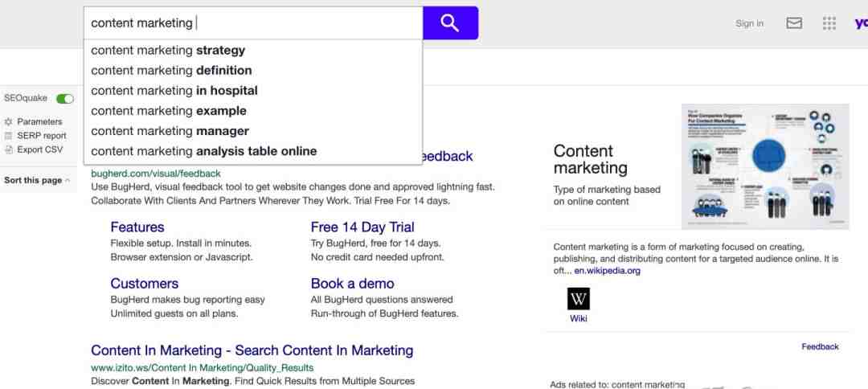868x389 pixels.
Task: Open the Free 14 Day Trial link
Action: click(362, 227)
